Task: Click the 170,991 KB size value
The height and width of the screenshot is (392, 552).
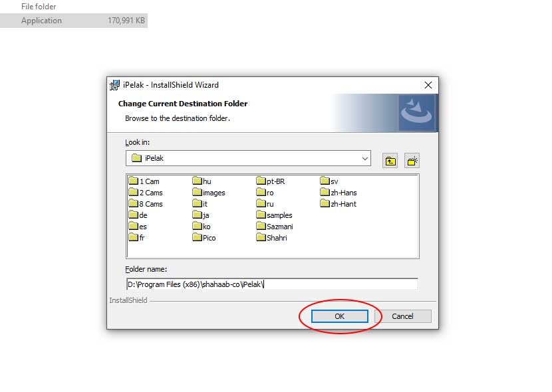Action: (126, 21)
